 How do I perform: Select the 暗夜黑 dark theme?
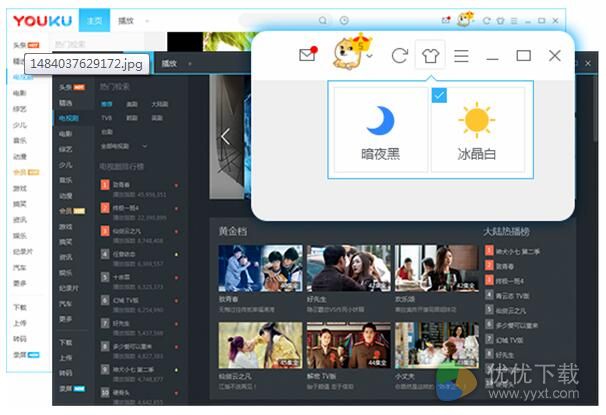tap(380, 129)
